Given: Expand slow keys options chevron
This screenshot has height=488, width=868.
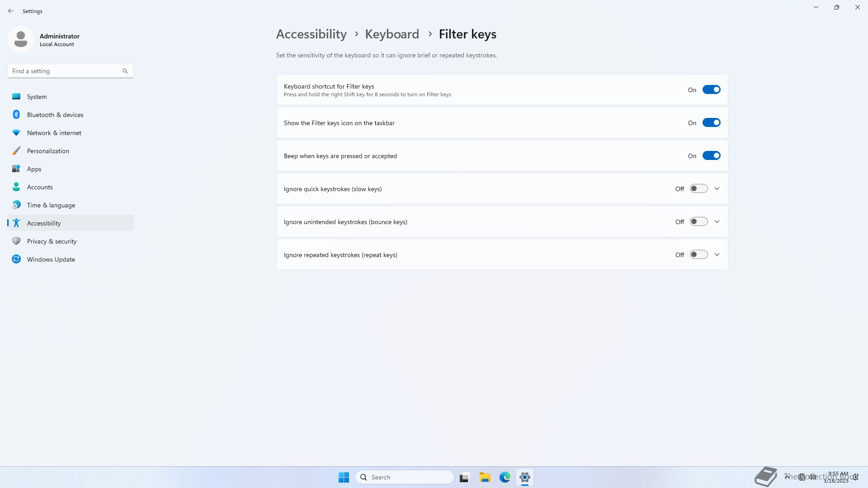Looking at the screenshot, I should coord(717,189).
